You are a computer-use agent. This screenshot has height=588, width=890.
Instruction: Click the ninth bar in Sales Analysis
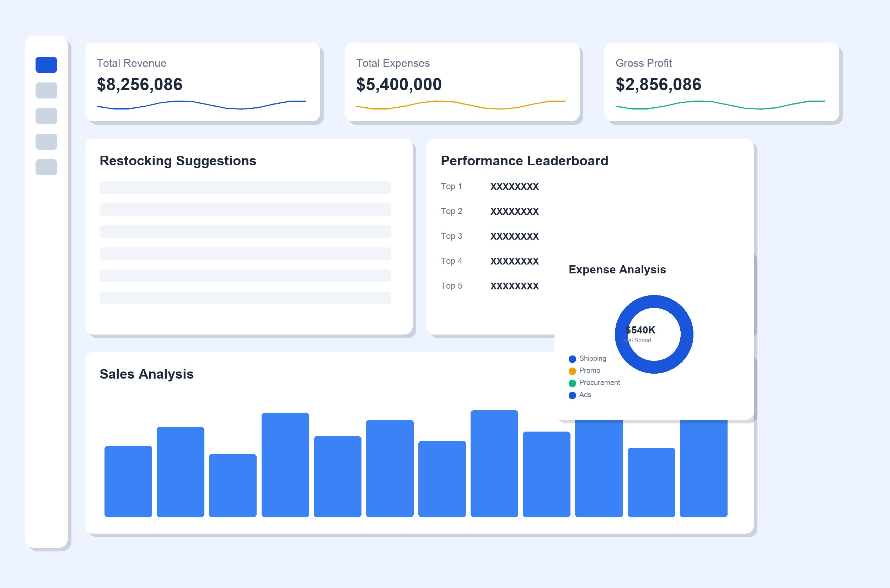coord(547,474)
